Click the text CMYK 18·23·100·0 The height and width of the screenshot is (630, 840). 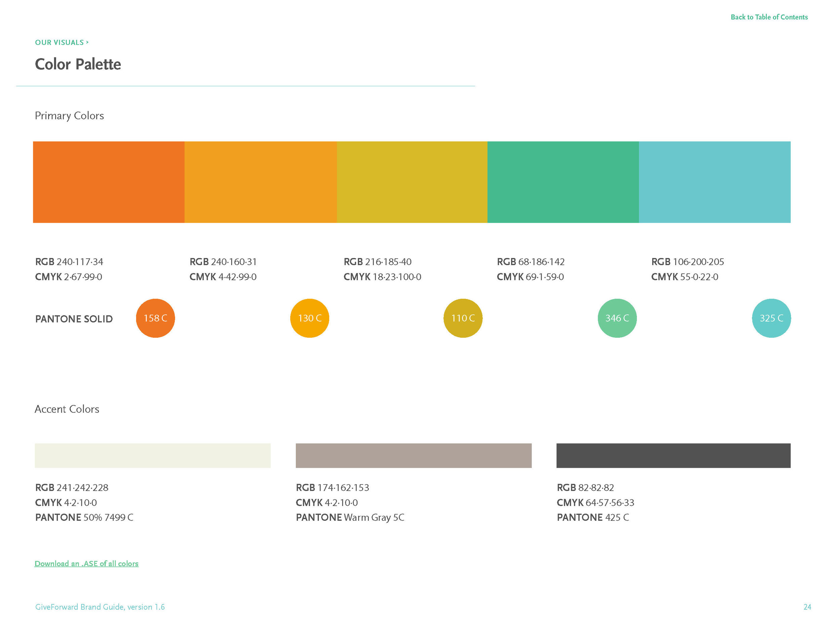(382, 277)
